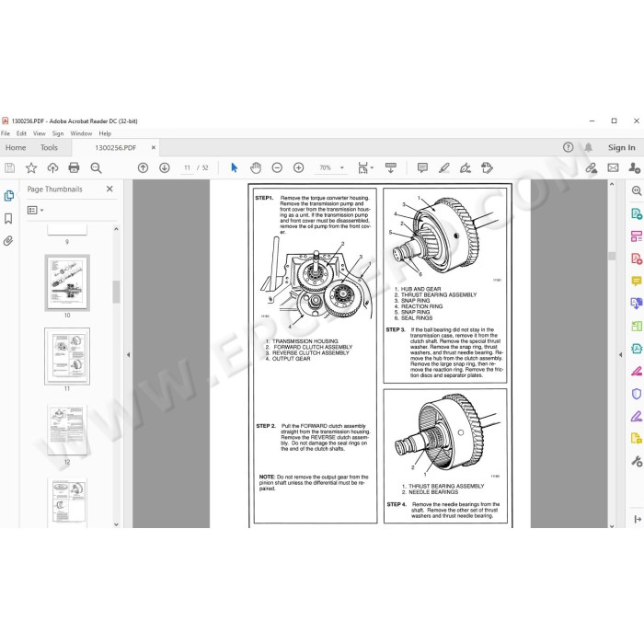The image size is (644, 644).
Task: Send file by email envelope icon
Action: (x=613, y=167)
